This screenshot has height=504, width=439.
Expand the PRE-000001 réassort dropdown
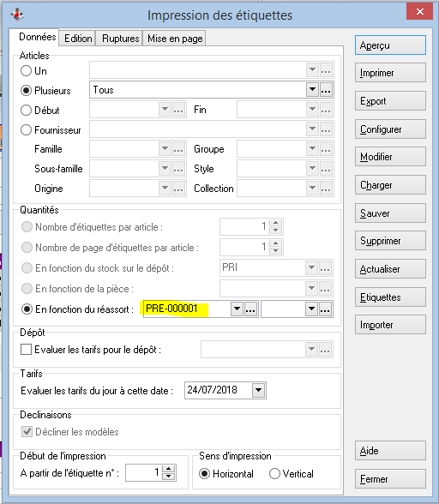237,309
